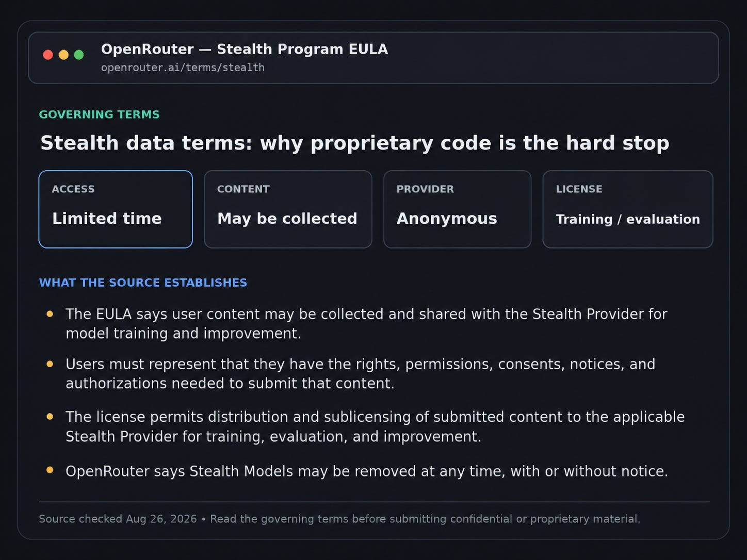747x560 pixels.
Task: Click the openrouter.ai/terms/stealth URL
Action: pyautogui.click(x=183, y=68)
